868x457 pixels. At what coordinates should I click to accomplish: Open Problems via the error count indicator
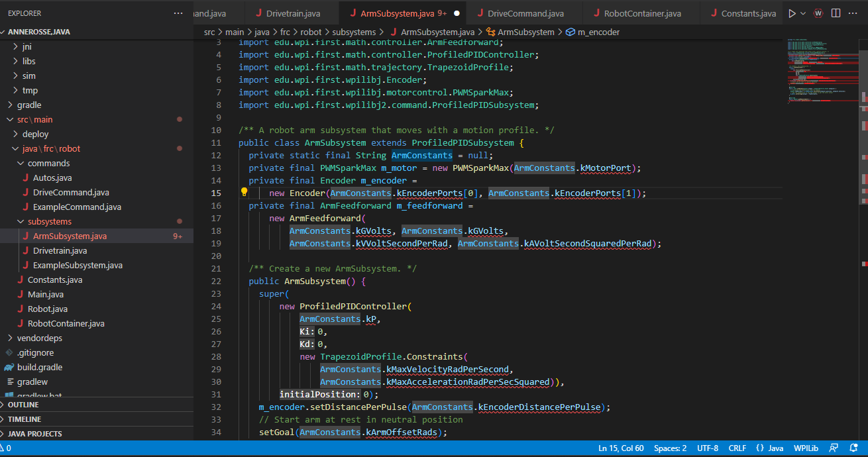coord(8,448)
